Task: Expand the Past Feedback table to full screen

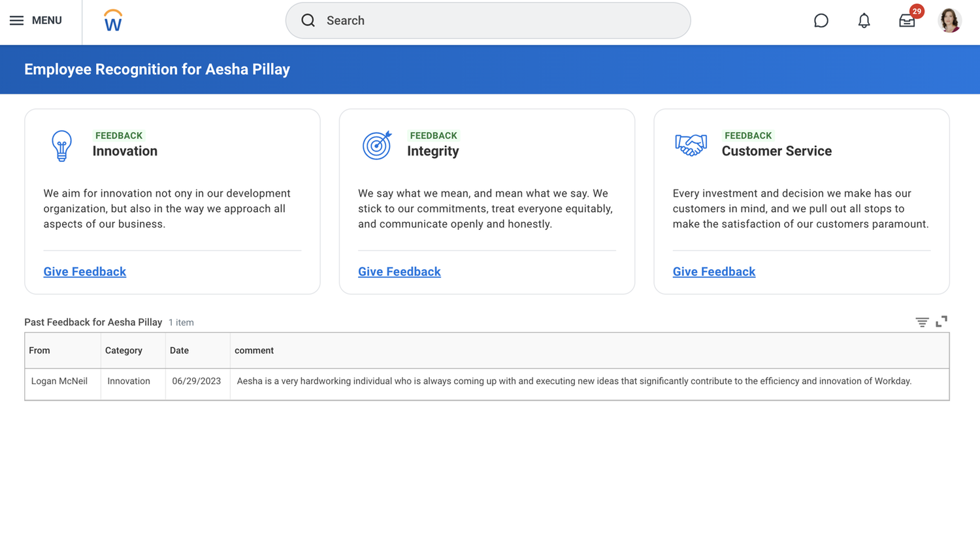Action: pos(941,321)
